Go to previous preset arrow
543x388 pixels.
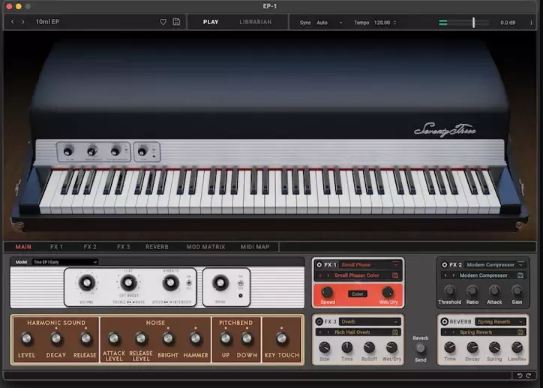pyautogui.click(x=12, y=22)
